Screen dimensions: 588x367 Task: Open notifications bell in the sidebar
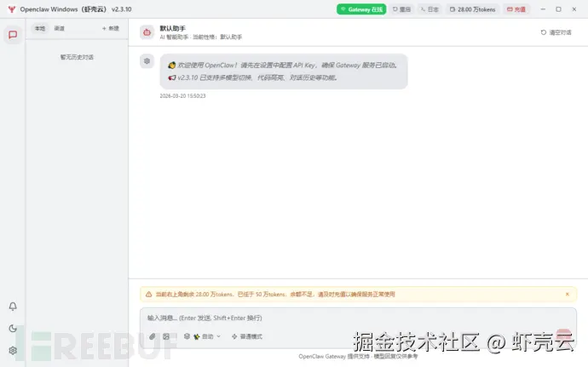pos(13,307)
